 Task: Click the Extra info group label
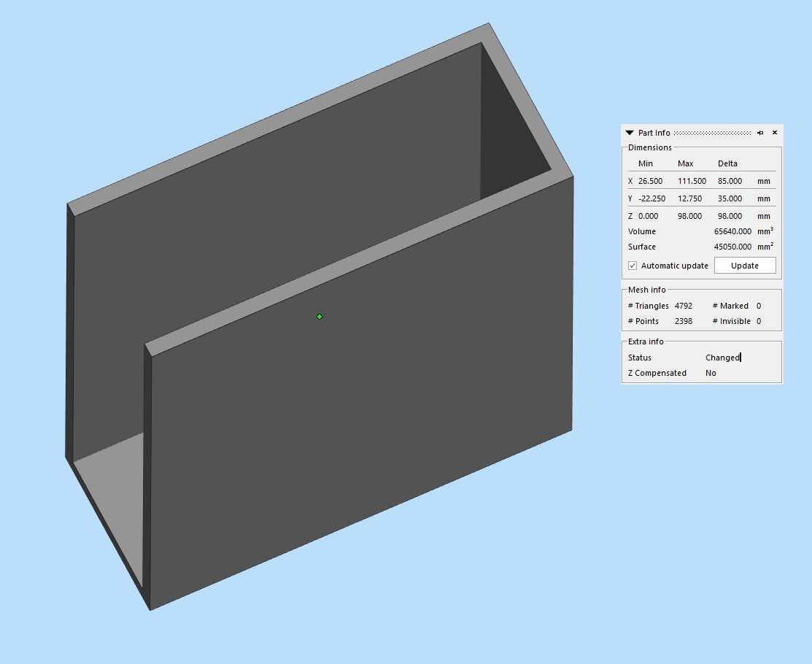pos(646,341)
